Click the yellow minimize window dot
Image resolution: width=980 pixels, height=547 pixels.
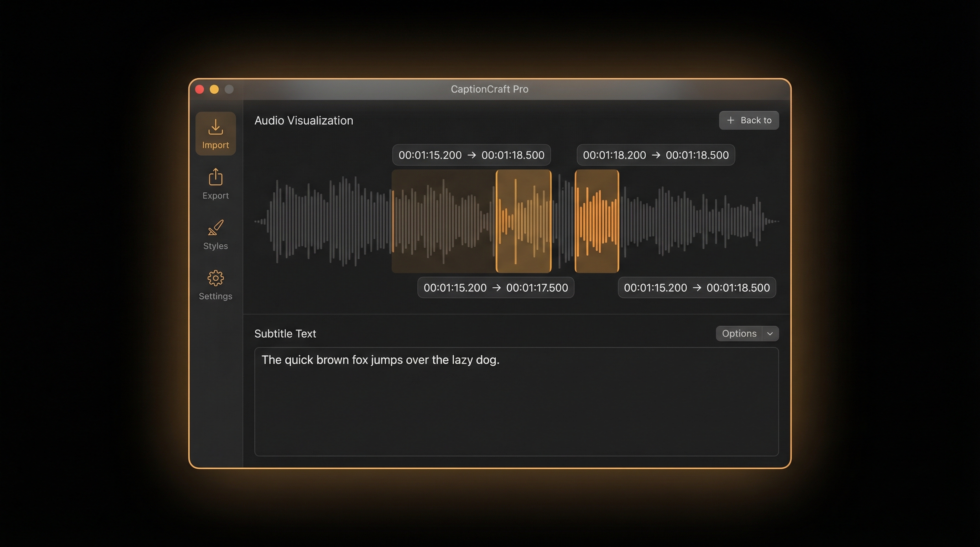(x=214, y=89)
